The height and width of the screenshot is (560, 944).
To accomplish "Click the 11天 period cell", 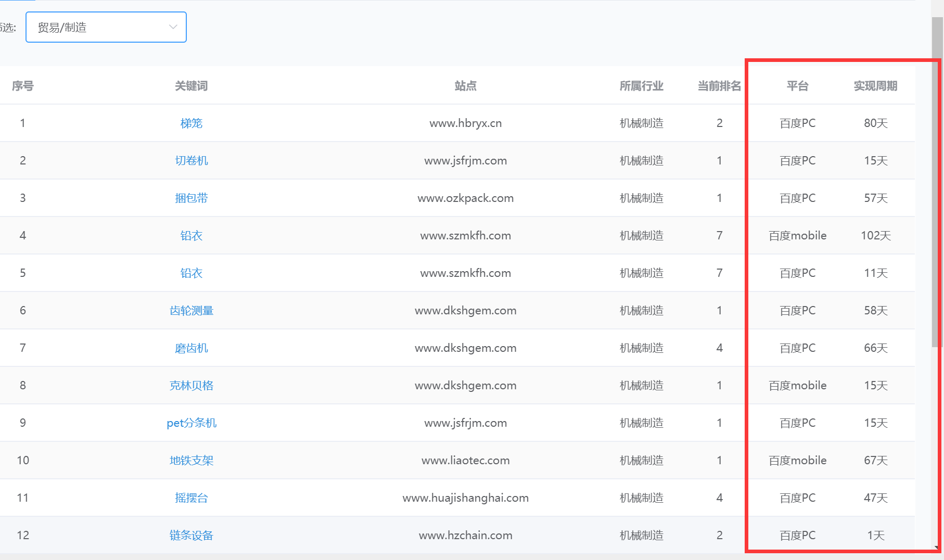I will click(x=875, y=273).
